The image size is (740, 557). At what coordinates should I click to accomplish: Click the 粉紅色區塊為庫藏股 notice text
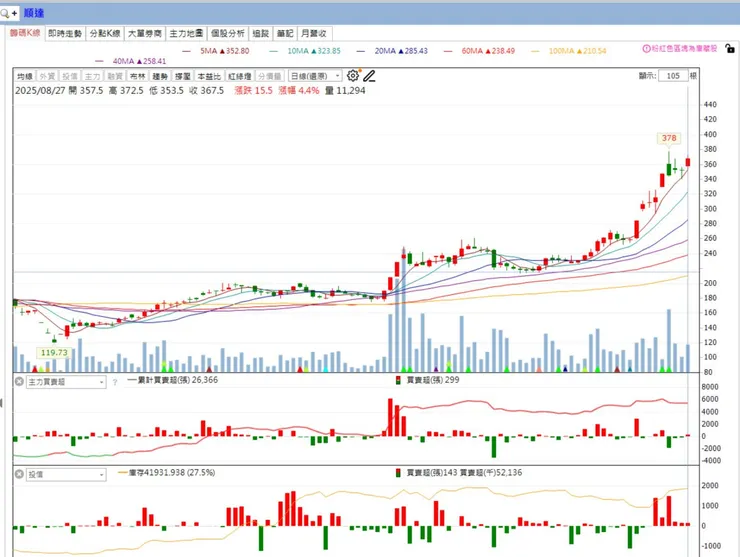[684, 49]
